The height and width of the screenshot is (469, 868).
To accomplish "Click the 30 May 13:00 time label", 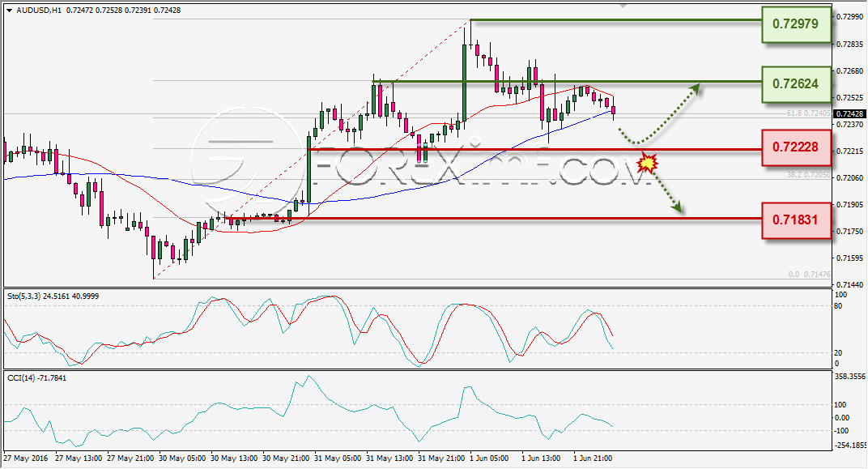I will pyautogui.click(x=234, y=458).
